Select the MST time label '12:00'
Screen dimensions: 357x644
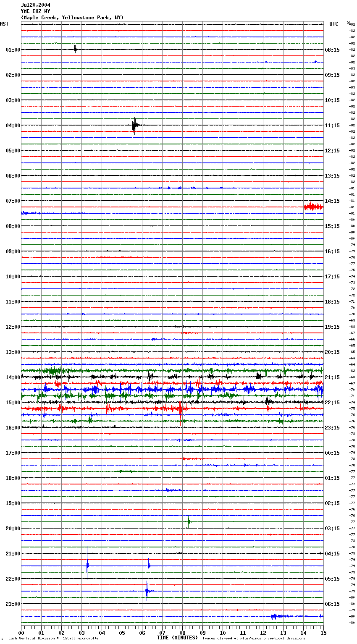pos(13,327)
